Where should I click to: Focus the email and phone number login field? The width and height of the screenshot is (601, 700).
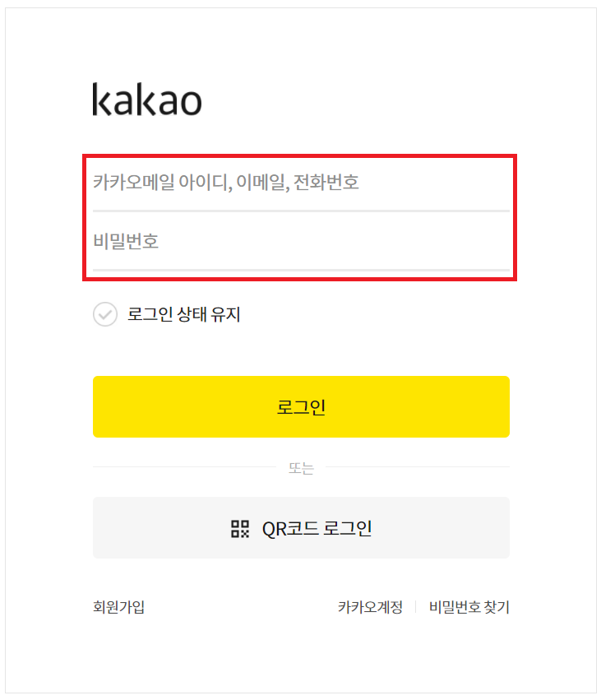(x=300, y=183)
